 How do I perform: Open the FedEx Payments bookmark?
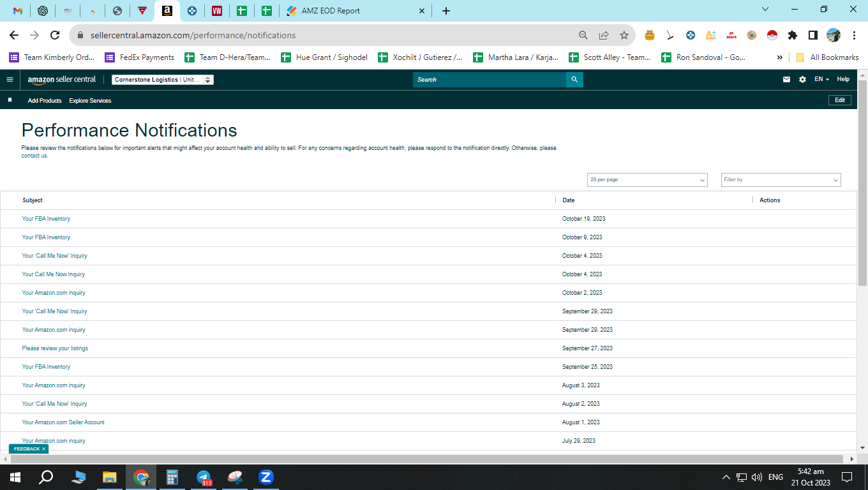pyautogui.click(x=140, y=57)
